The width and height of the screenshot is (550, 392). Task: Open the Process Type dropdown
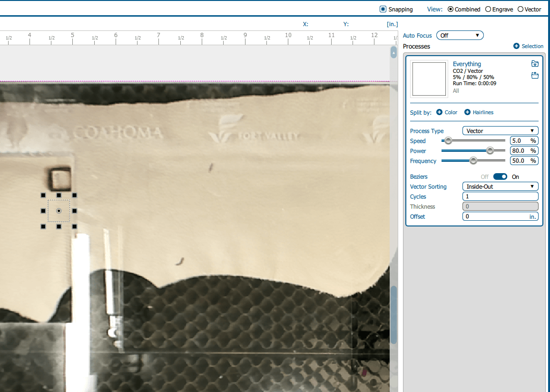tap(500, 131)
